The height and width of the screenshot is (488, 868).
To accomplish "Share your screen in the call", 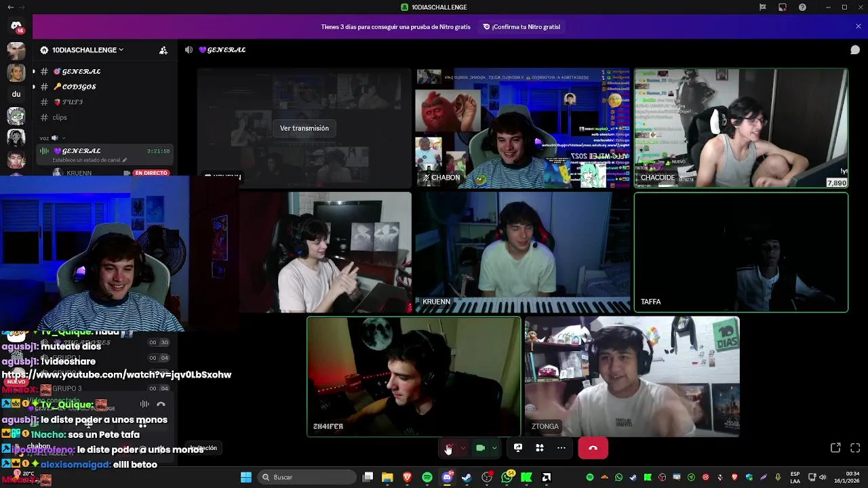I will (x=518, y=448).
